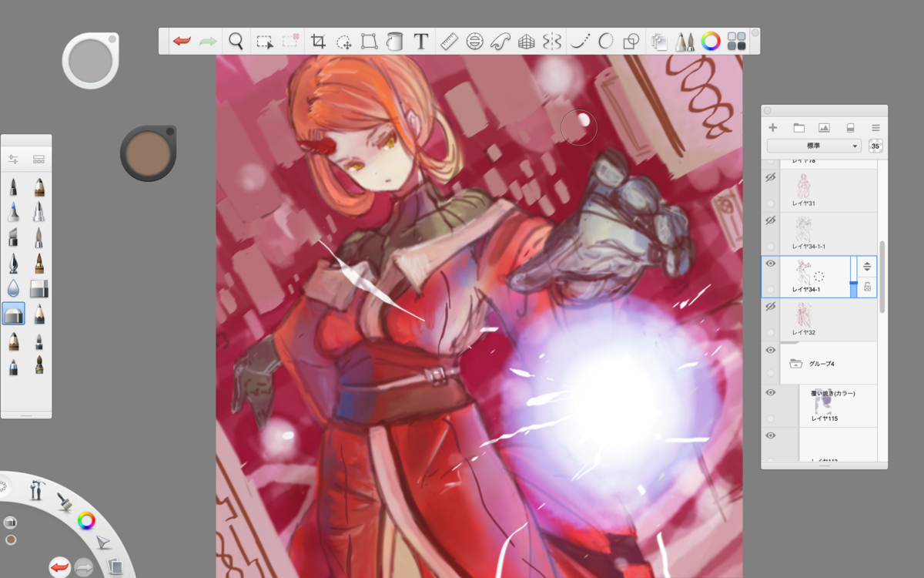
Task: Select the chisel tip marker brush
Action: (13, 237)
